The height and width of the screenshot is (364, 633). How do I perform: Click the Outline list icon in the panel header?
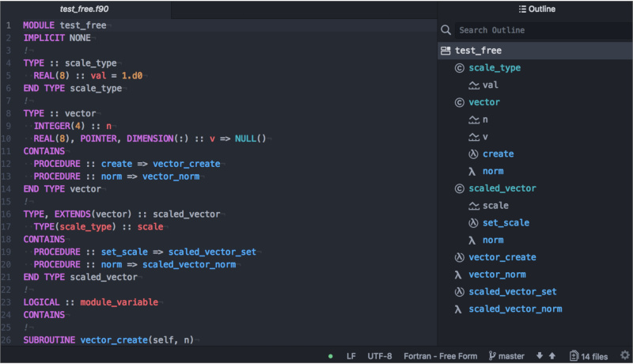[522, 9]
